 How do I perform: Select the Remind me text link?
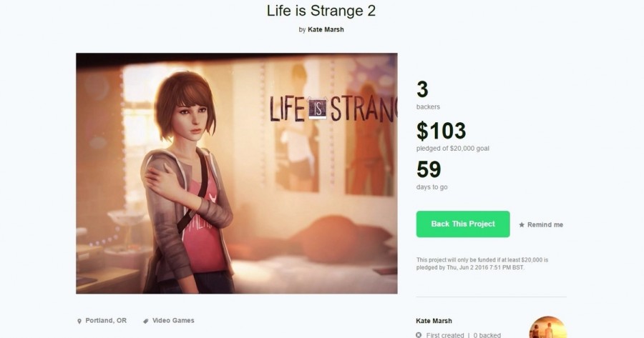[545, 224]
